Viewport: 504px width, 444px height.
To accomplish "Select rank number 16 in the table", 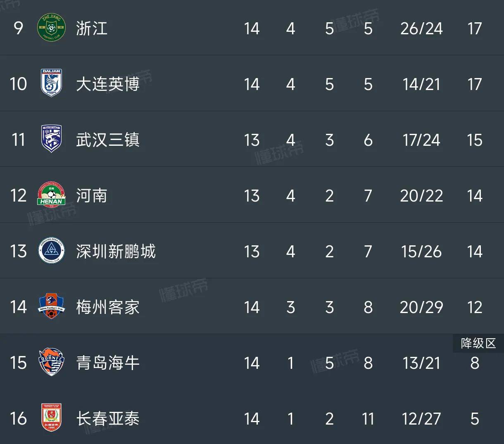I will pyautogui.click(x=19, y=419).
